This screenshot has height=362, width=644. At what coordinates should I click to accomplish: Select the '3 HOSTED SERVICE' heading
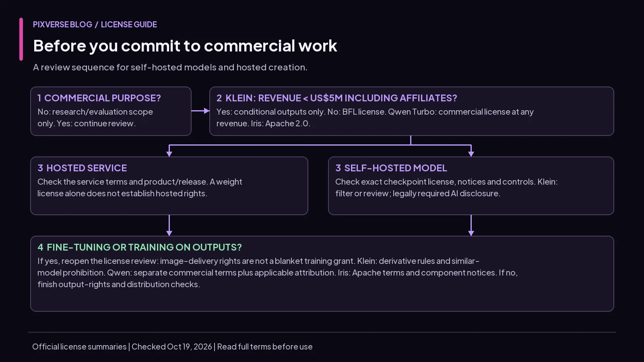click(82, 168)
